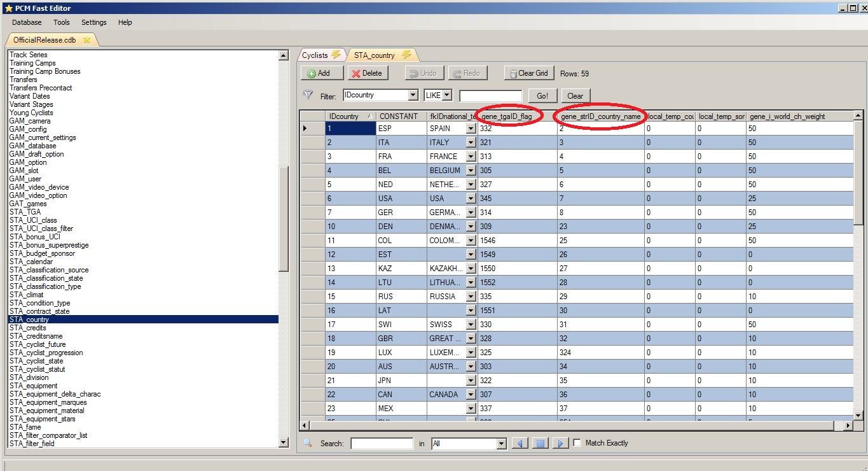Enable the Match Exactly checkbox

point(577,443)
